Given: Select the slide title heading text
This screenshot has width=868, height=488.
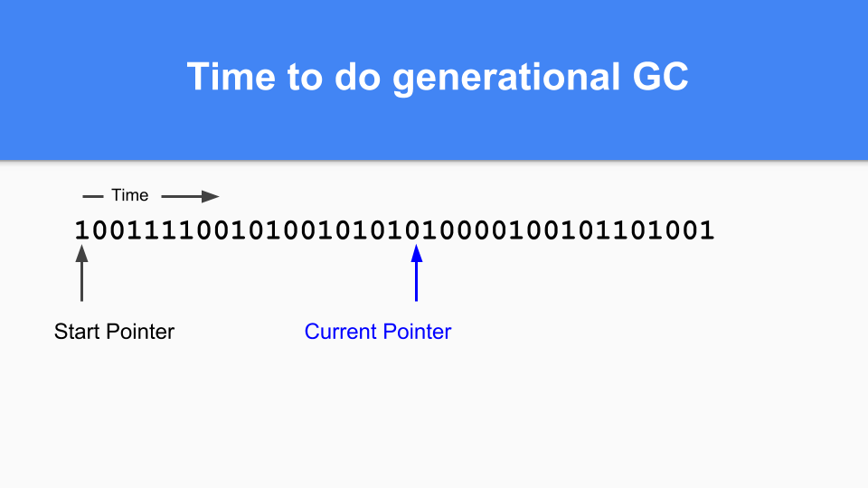Looking at the screenshot, I should point(438,78).
